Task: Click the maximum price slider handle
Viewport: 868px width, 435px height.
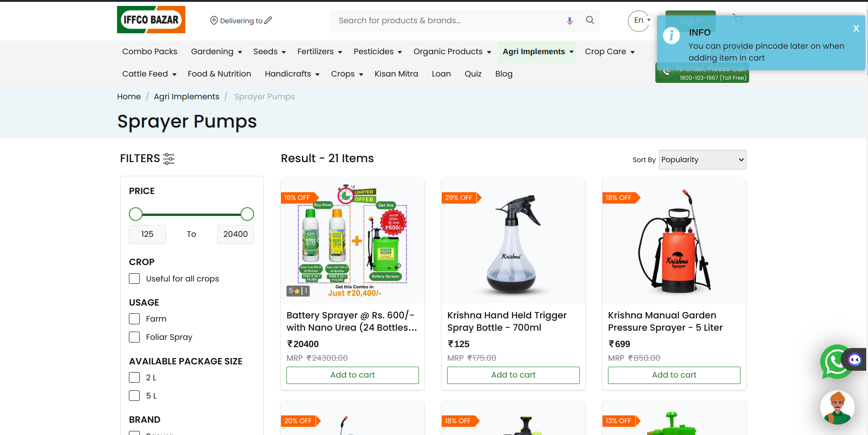Action: (x=247, y=214)
